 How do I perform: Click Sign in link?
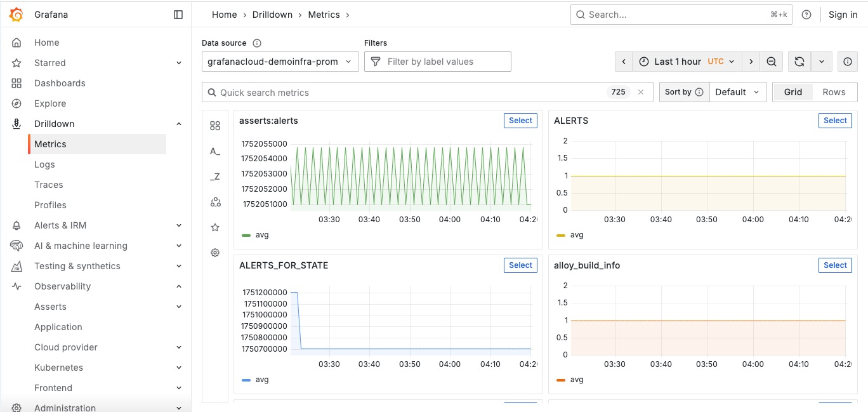[843, 15]
